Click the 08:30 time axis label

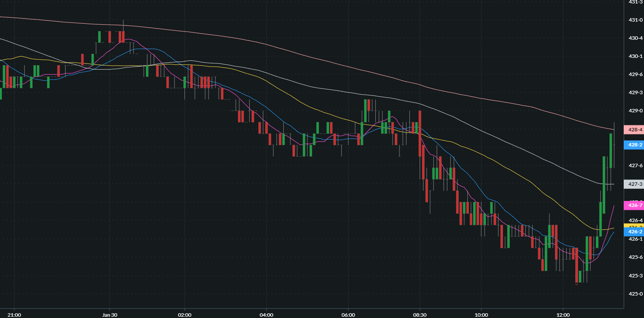coord(420,315)
